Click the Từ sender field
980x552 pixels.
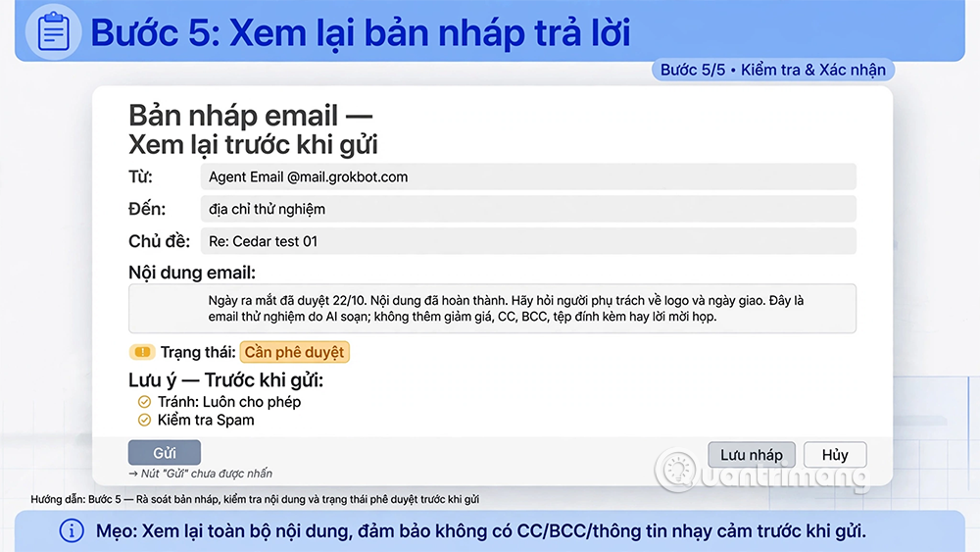pos(528,176)
